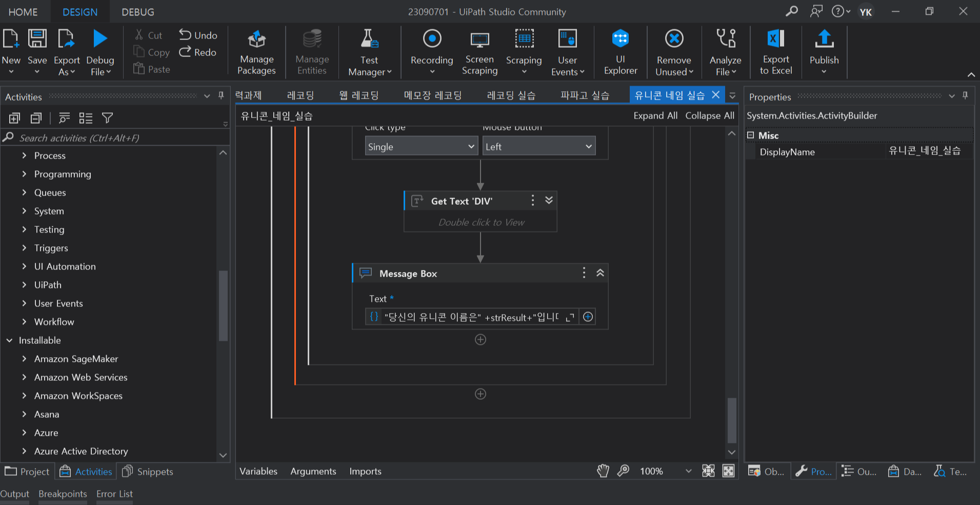Click the feedback icon in title bar

816,11
